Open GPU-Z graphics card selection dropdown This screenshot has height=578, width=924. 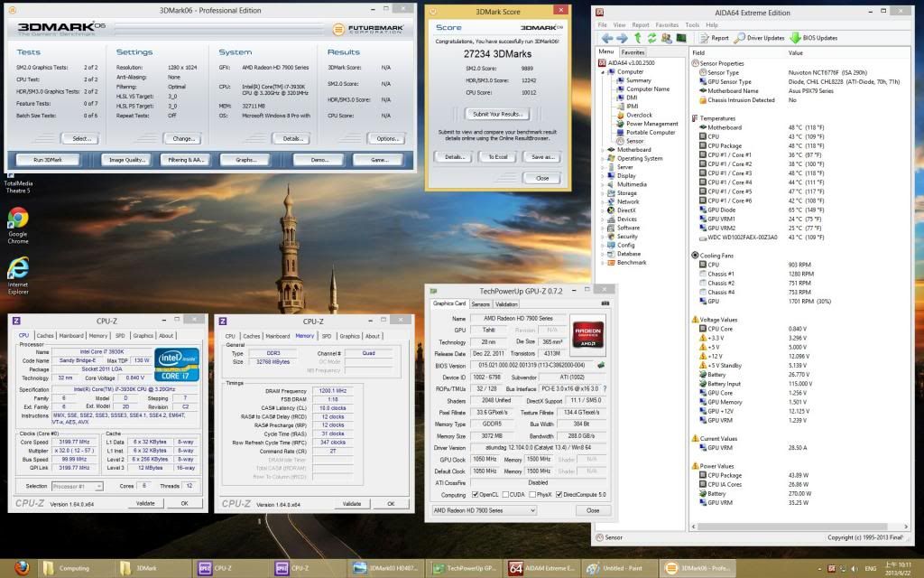pyautogui.click(x=484, y=510)
